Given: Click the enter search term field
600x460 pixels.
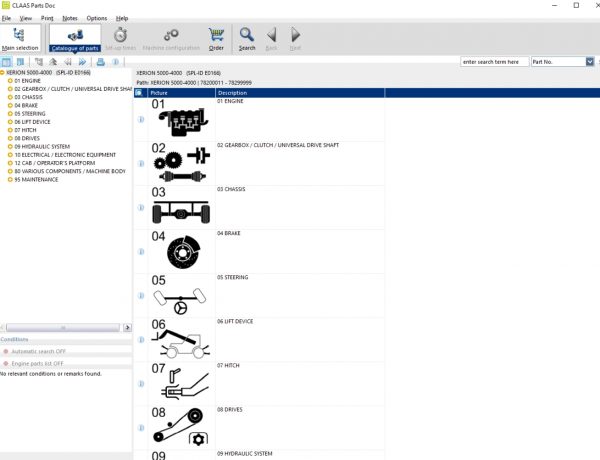Looking at the screenshot, I should pyautogui.click(x=494, y=62).
